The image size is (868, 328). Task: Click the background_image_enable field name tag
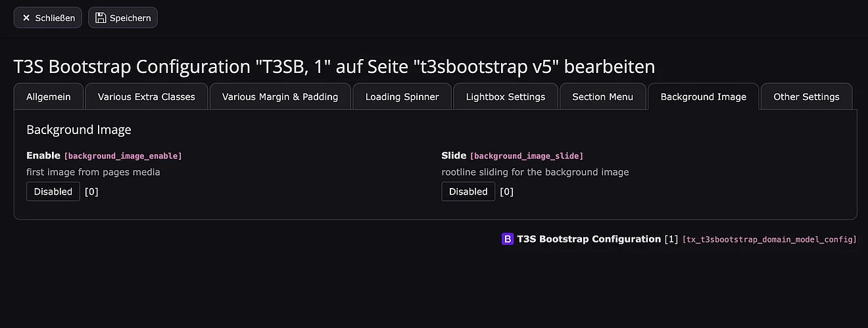pyautogui.click(x=123, y=156)
